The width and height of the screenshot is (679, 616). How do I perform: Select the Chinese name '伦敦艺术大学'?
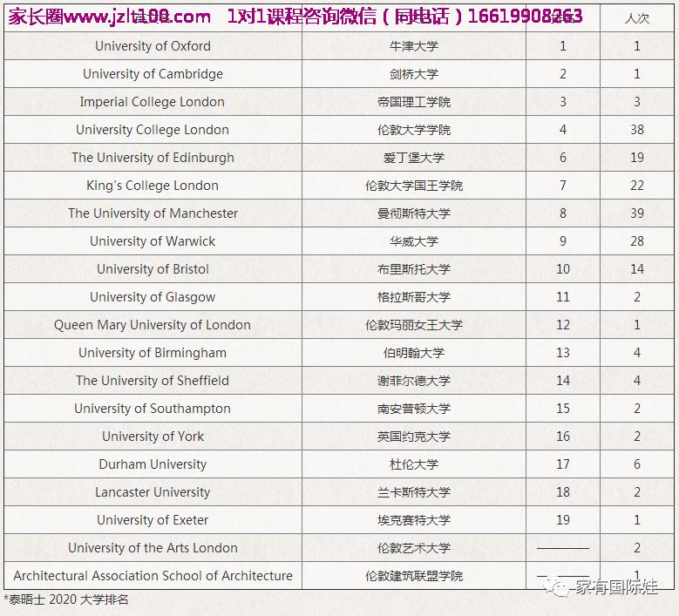(414, 548)
